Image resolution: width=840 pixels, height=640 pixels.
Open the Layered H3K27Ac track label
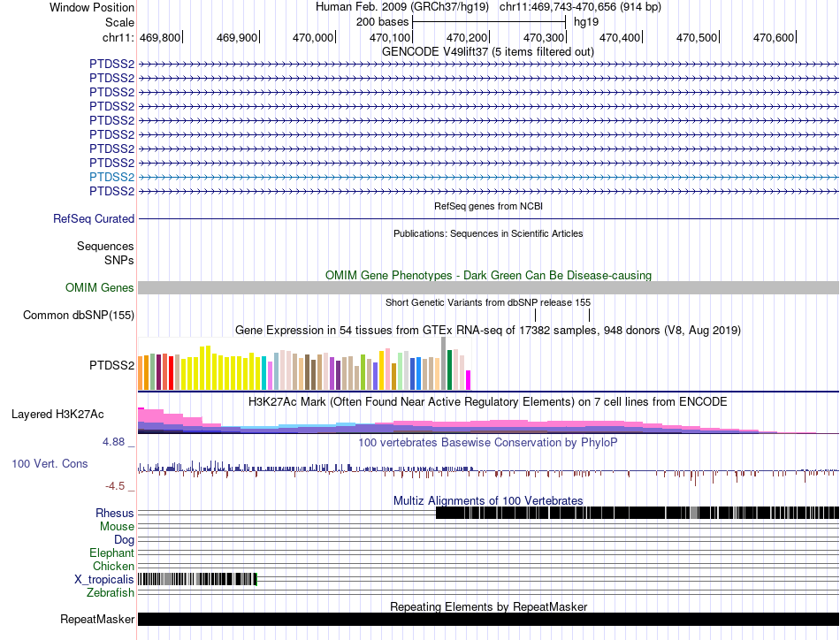pyautogui.click(x=57, y=415)
